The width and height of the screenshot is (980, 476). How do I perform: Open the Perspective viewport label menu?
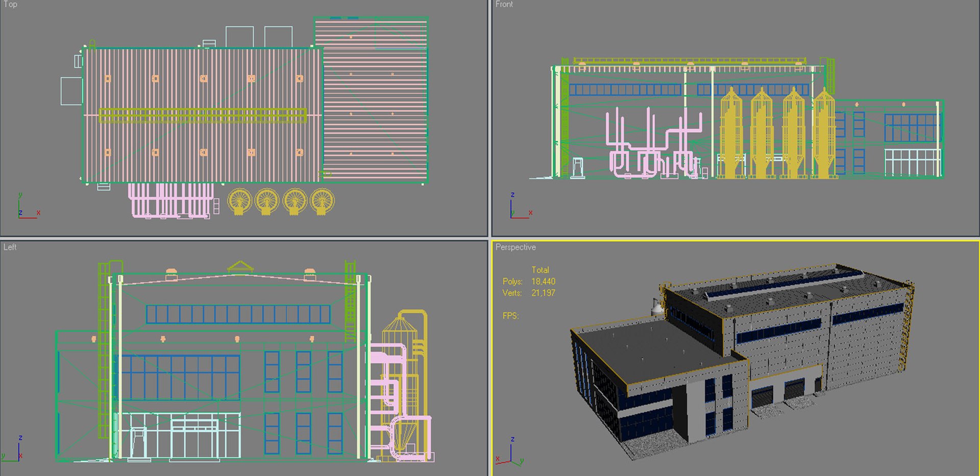(x=516, y=247)
